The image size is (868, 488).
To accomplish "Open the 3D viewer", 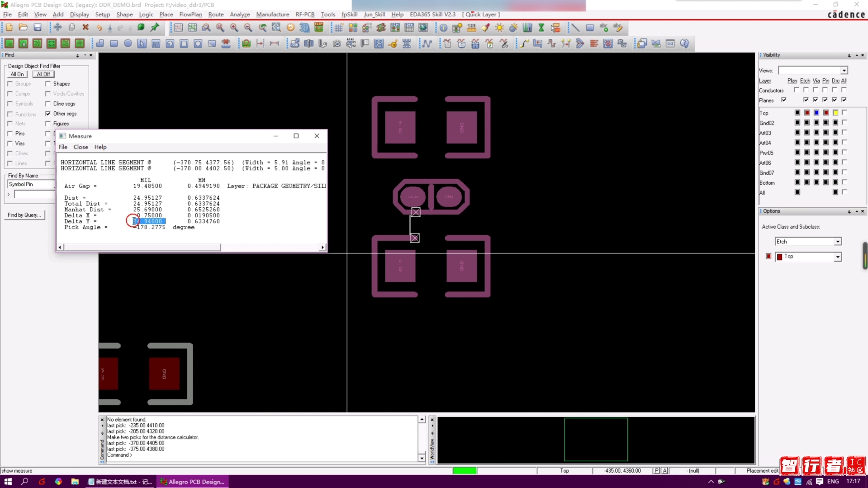I will [304, 28].
